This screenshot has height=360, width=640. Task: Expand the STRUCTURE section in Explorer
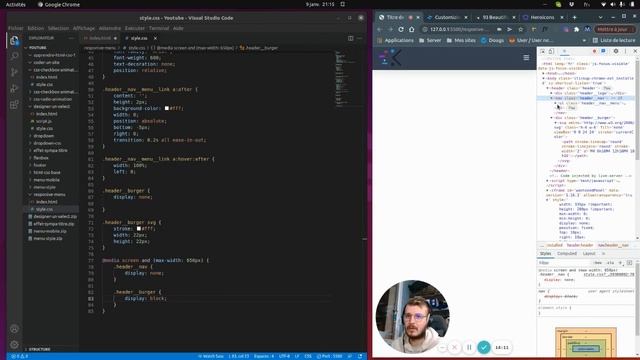coord(40,349)
